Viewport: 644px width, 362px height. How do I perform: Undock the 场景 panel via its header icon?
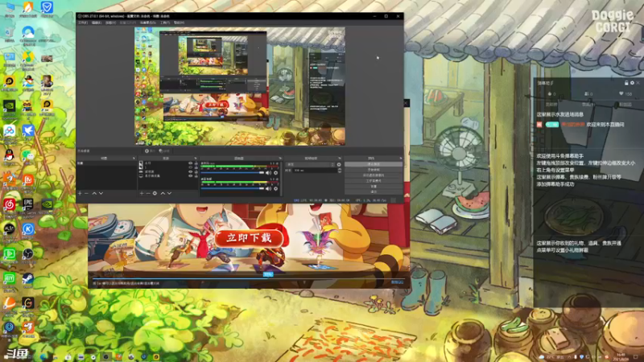[134, 158]
